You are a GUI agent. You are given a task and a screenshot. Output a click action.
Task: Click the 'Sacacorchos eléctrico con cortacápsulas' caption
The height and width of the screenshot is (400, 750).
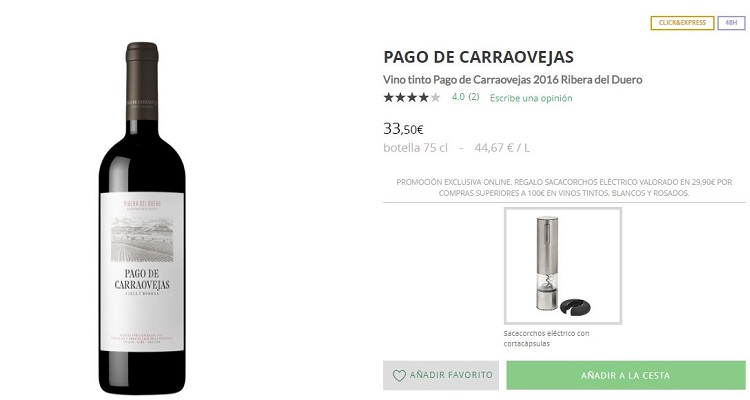[546, 338]
